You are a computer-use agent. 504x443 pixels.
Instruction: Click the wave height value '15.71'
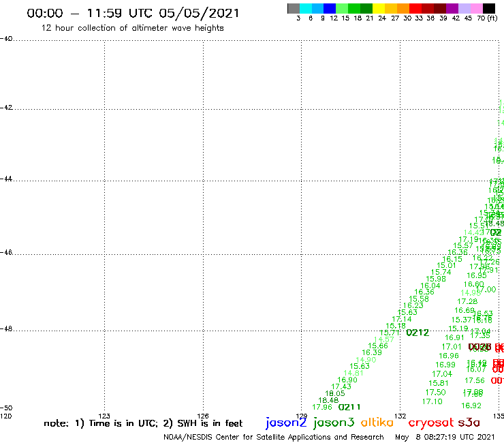390,333
